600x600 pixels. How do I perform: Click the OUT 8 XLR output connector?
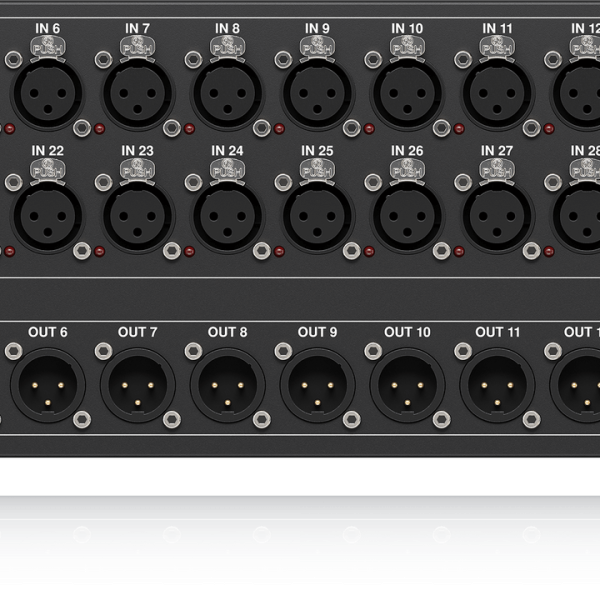(x=228, y=385)
